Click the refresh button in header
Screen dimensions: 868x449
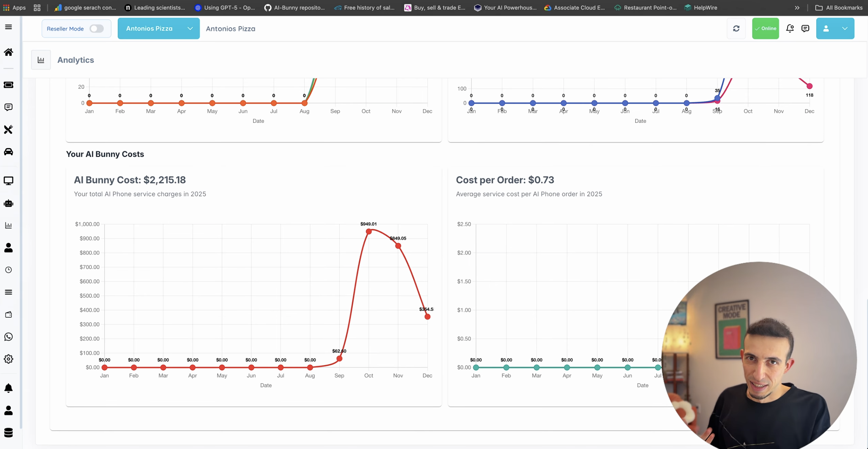click(736, 28)
